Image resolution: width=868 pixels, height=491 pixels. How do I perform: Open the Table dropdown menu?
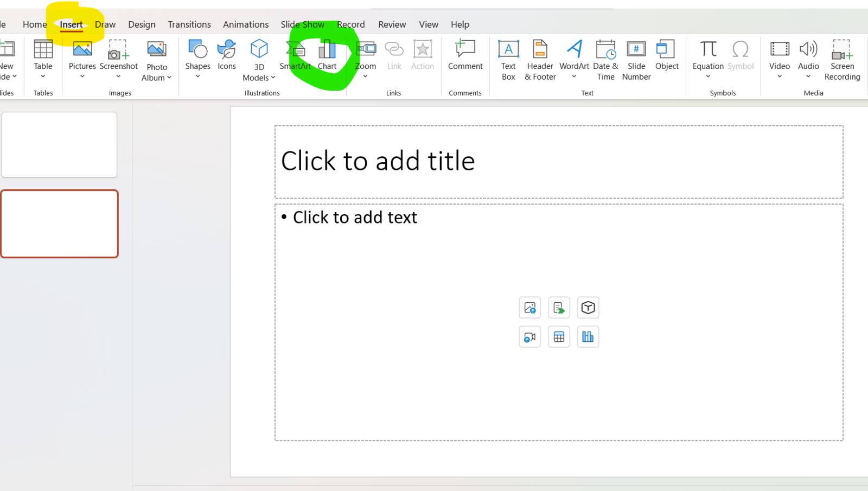(43, 76)
